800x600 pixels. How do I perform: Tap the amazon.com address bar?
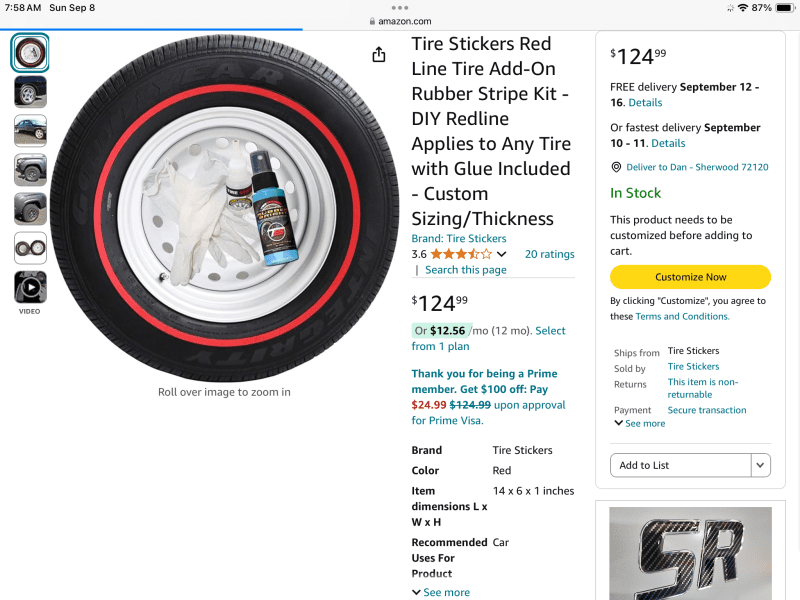pyautogui.click(x=400, y=21)
